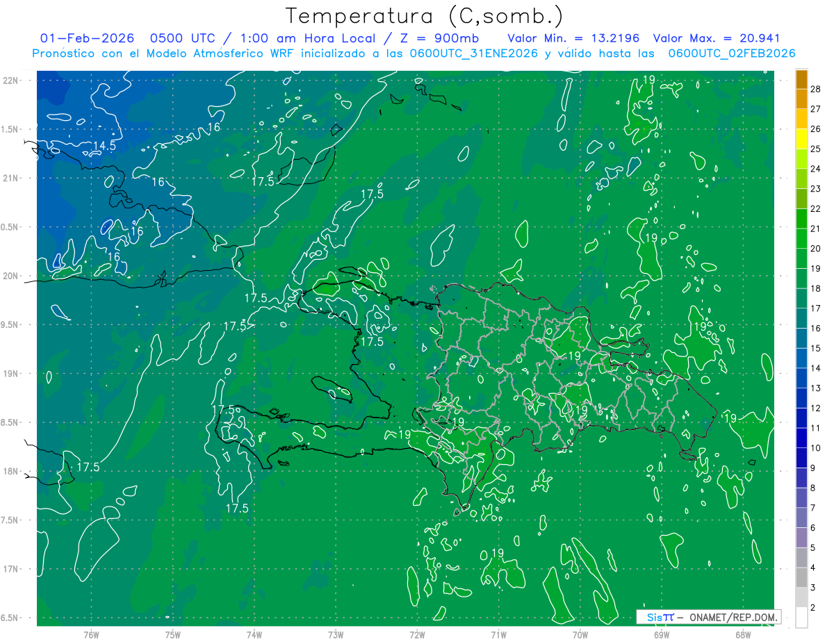Click the '71W' longitude axis label
Viewport: 834px width, 644px height.
(x=498, y=634)
